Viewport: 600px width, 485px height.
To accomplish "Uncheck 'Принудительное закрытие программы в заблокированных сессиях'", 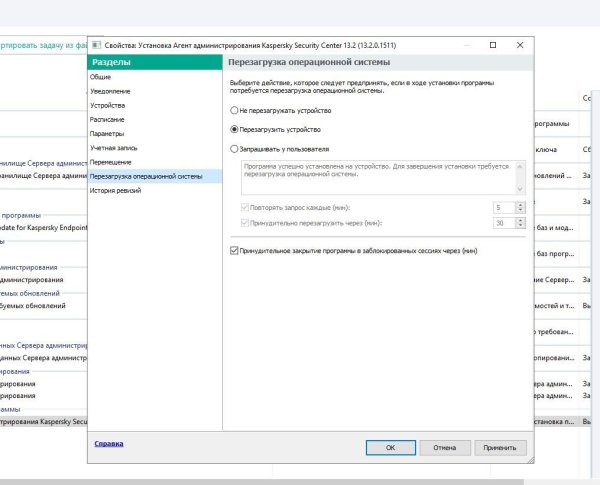I will click(234, 251).
